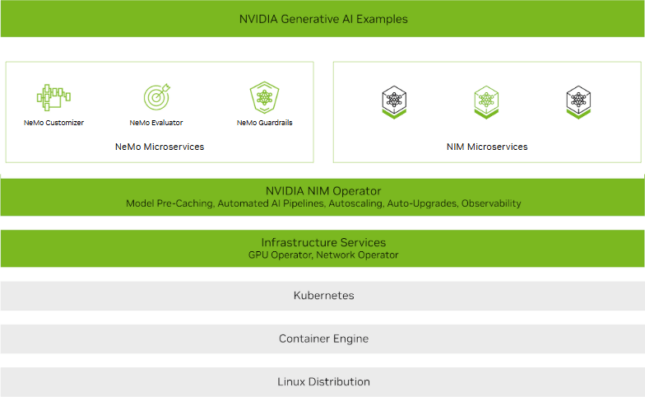Click the Container Engine layer bar
This screenshot has height=397, width=645.
(x=322, y=339)
